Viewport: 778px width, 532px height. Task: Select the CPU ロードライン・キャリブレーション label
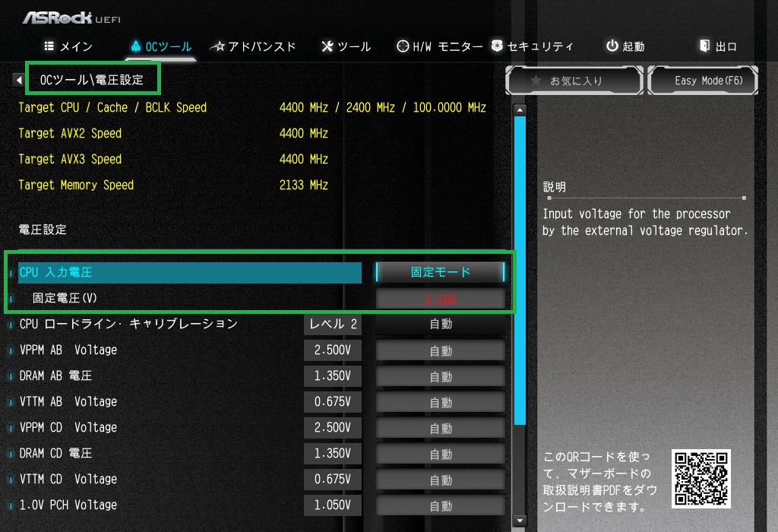tap(128, 324)
